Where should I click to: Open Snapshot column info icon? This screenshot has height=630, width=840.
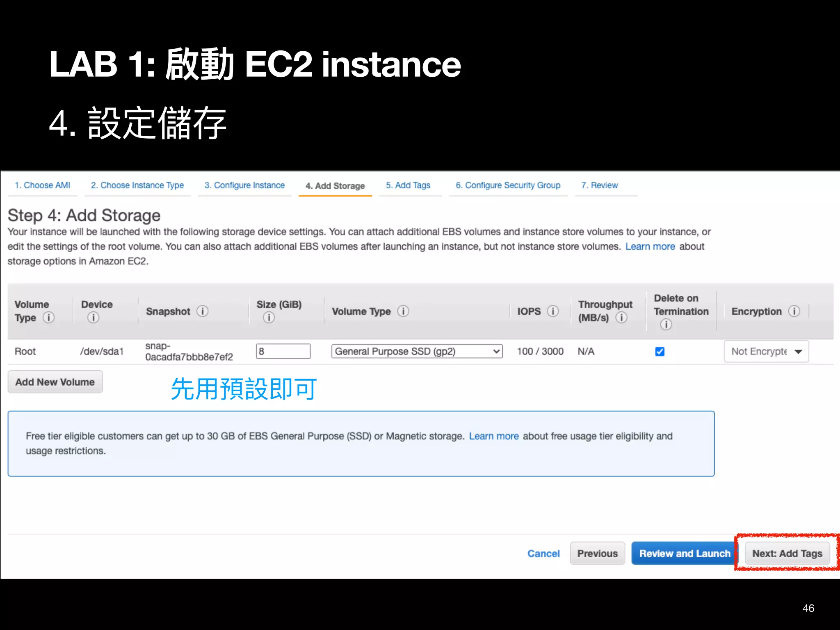202,311
